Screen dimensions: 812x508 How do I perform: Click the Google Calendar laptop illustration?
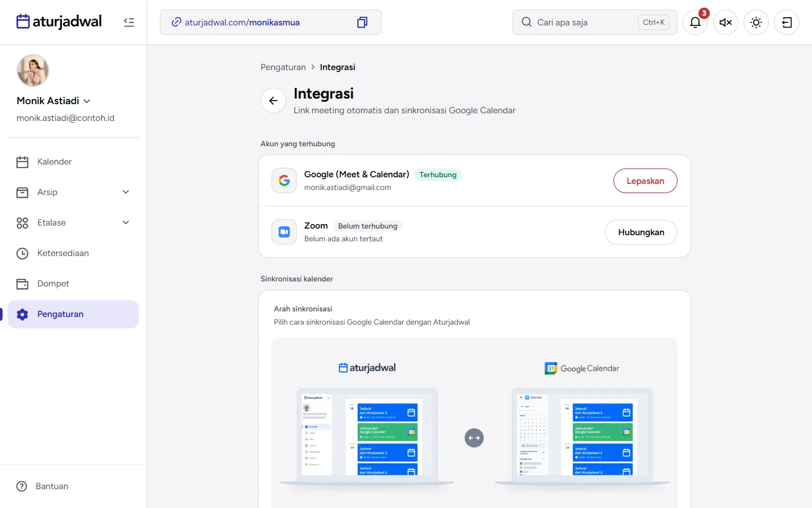[582, 437]
